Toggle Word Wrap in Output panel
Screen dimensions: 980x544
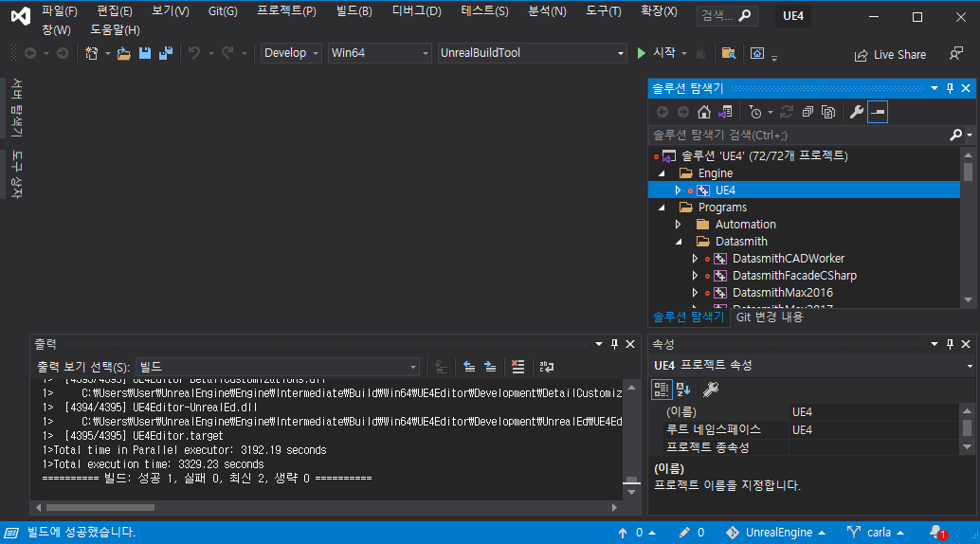[x=546, y=367]
